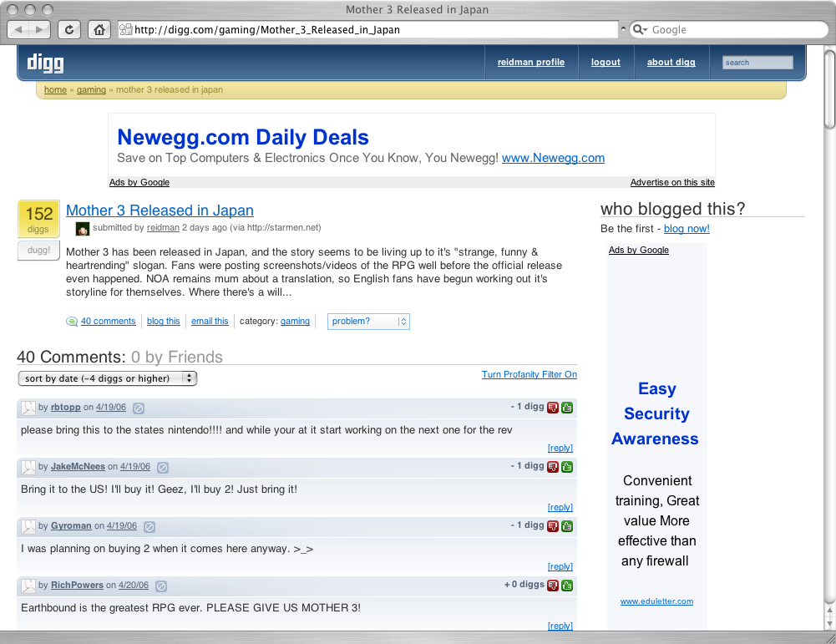Image resolution: width=836 pixels, height=644 pixels.
Task: Reply to Gyroman's comment
Action: coord(560,566)
